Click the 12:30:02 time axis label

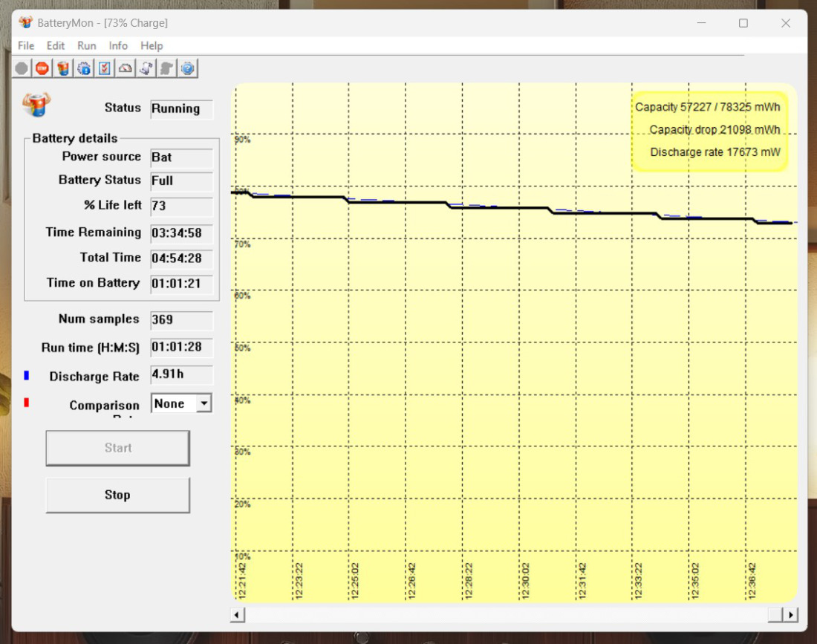point(525,580)
